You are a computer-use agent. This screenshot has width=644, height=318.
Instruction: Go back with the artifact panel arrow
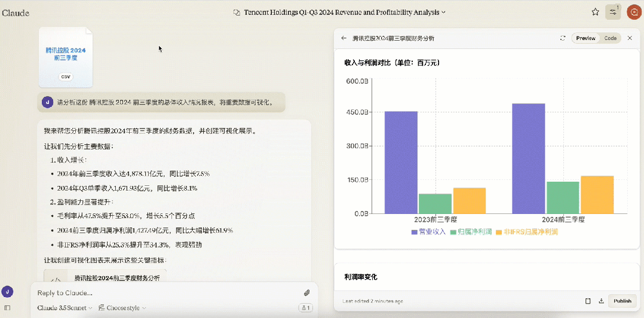(x=344, y=38)
